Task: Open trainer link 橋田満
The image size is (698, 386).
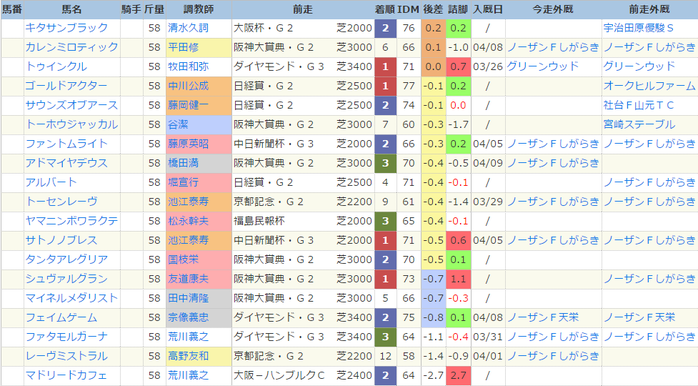Action: tap(183, 163)
